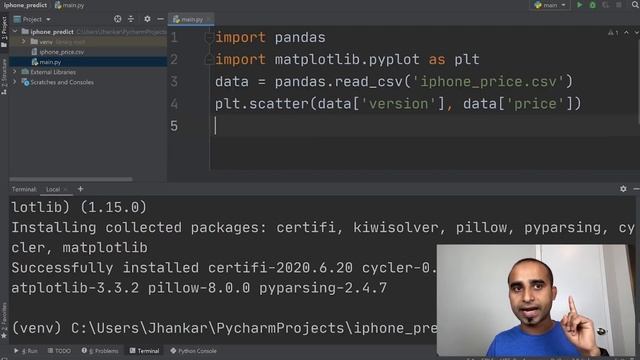Viewport: 640px width, 360px height.
Task: Open Project panel settings gear
Action: click(x=147, y=19)
